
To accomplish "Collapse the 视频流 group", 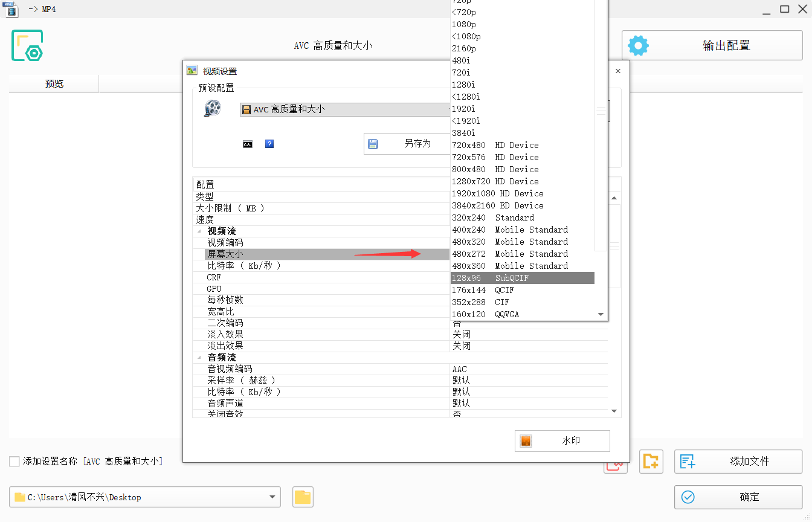I will pyautogui.click(x=199, y=231).
